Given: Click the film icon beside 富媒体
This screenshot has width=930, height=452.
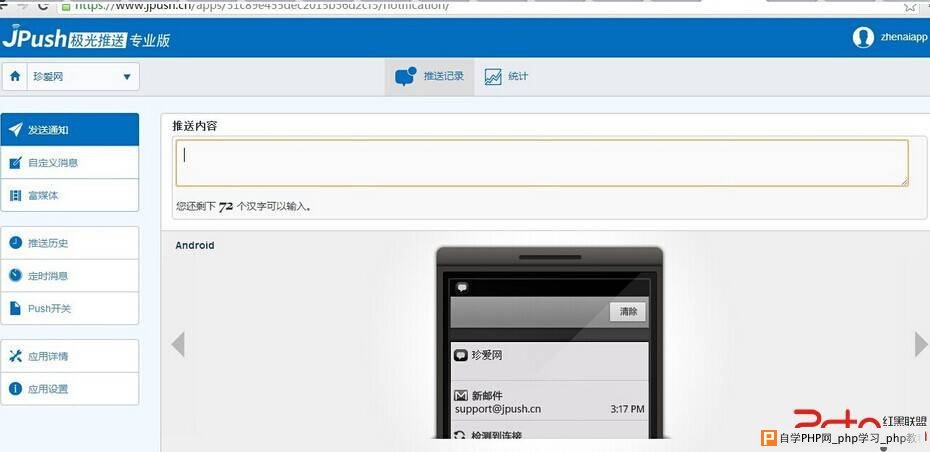Looking at the screenshot, I should [x=15, y=195].
